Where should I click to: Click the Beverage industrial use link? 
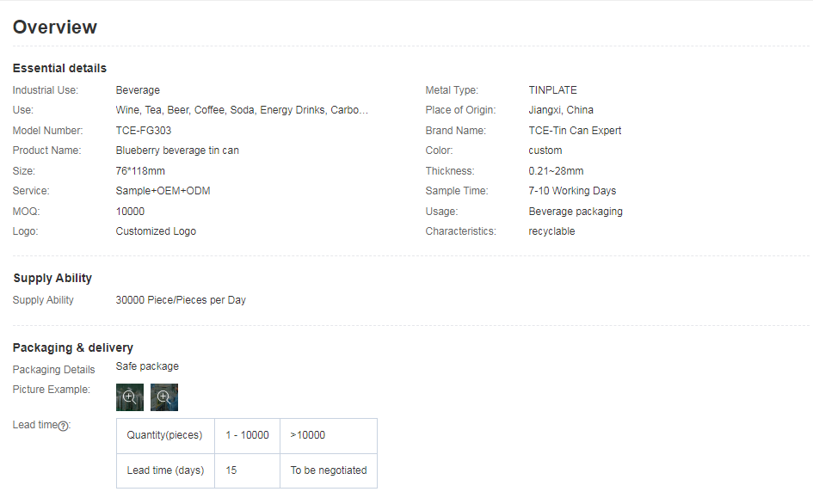click(x=137, y=89)
